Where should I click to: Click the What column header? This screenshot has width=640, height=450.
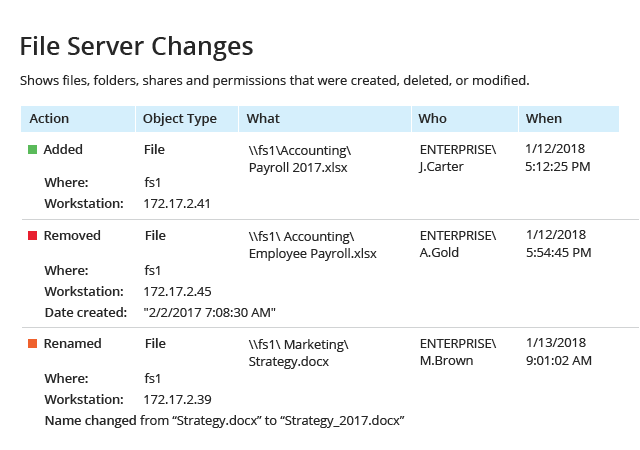pyautogui.click(x=263, y=119)
